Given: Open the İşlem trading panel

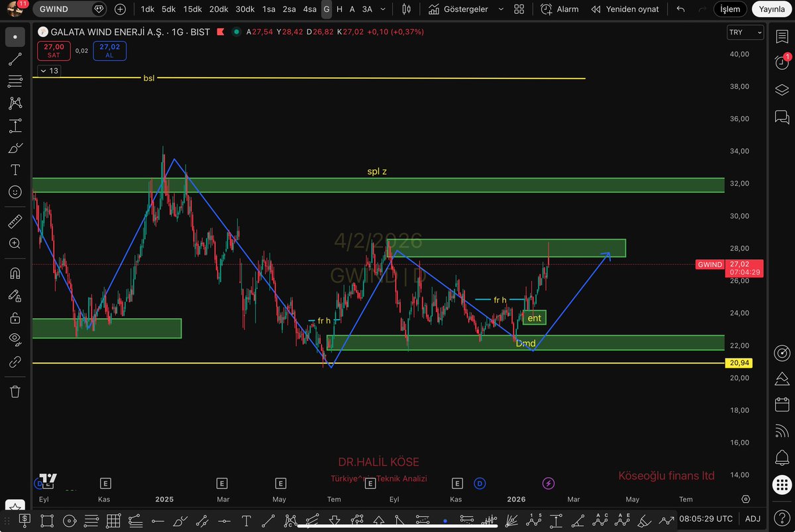Looking at the screenshot, I should [x=731, y=9].
